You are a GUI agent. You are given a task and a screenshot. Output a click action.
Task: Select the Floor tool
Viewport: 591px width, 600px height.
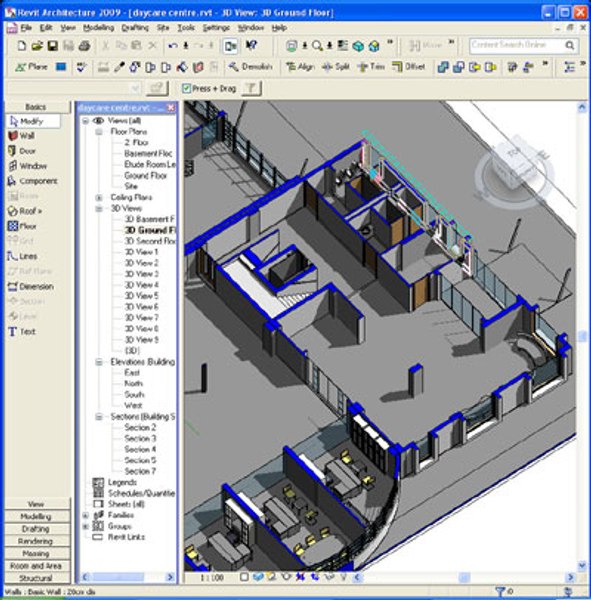(x=22, y=226)
